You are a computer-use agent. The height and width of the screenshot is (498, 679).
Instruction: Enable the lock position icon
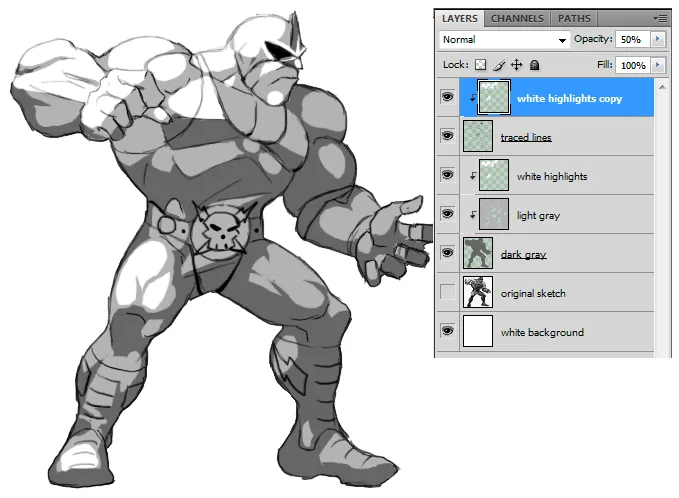[517, 65]
